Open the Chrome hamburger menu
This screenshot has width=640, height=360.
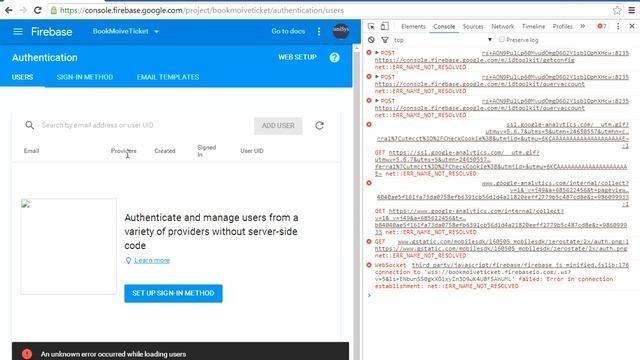click(x=631, y=10)
